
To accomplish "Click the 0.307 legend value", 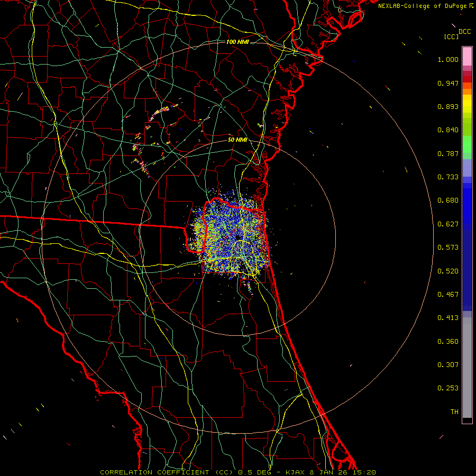I will 448,365.
